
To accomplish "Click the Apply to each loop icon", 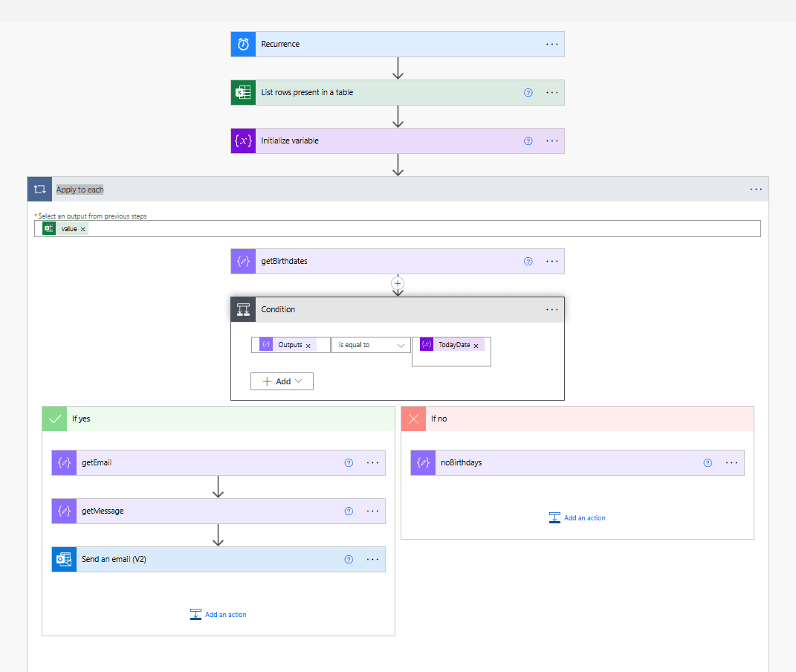I will 39,189.
